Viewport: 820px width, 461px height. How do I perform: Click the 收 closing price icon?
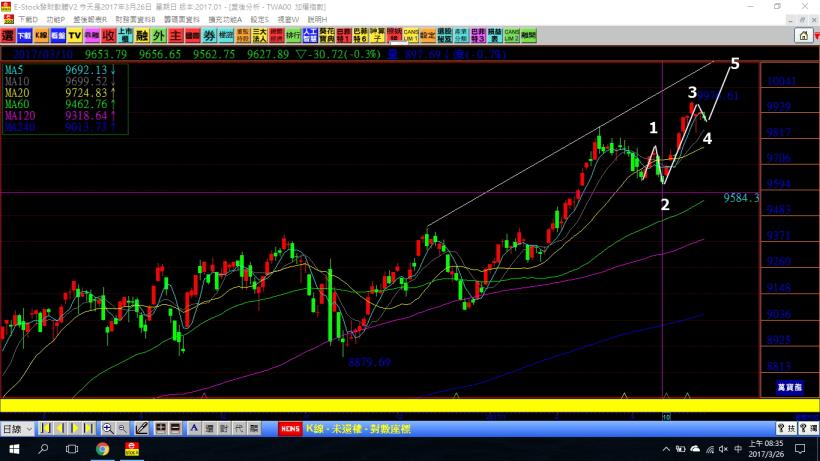[107, 35]
